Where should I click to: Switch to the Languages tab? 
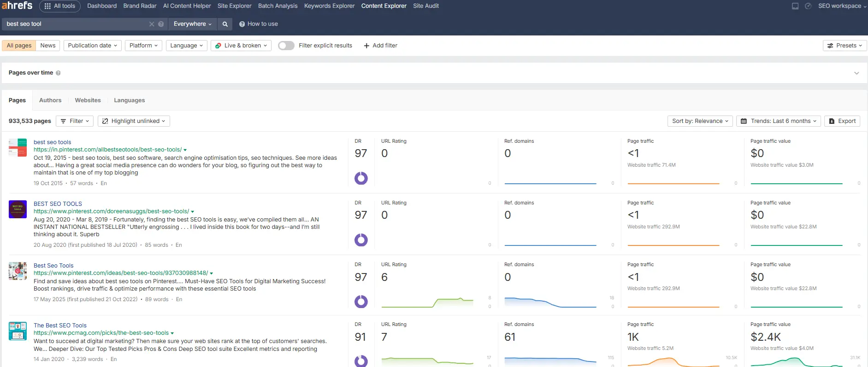click(x=129, y=100)
